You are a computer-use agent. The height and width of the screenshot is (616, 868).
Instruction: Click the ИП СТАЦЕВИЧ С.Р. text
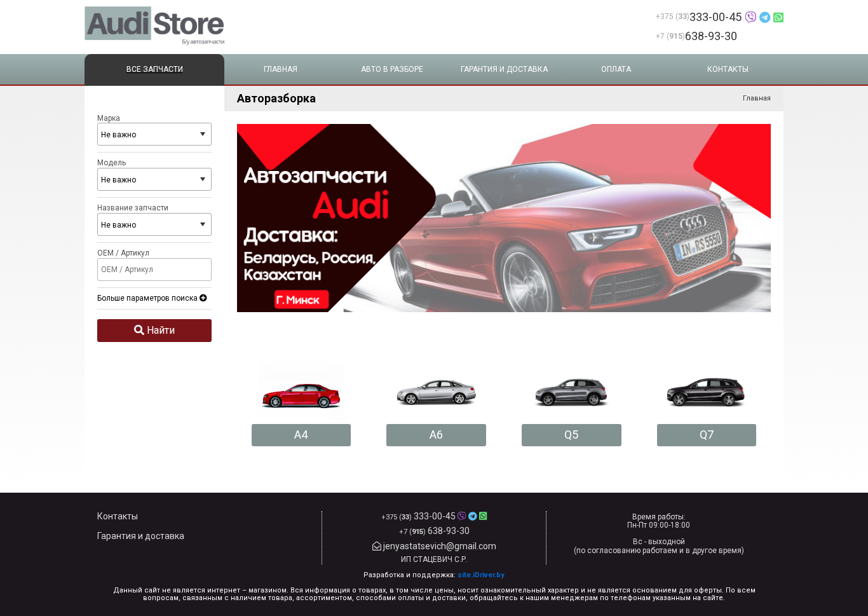click(x=434, y=559)
